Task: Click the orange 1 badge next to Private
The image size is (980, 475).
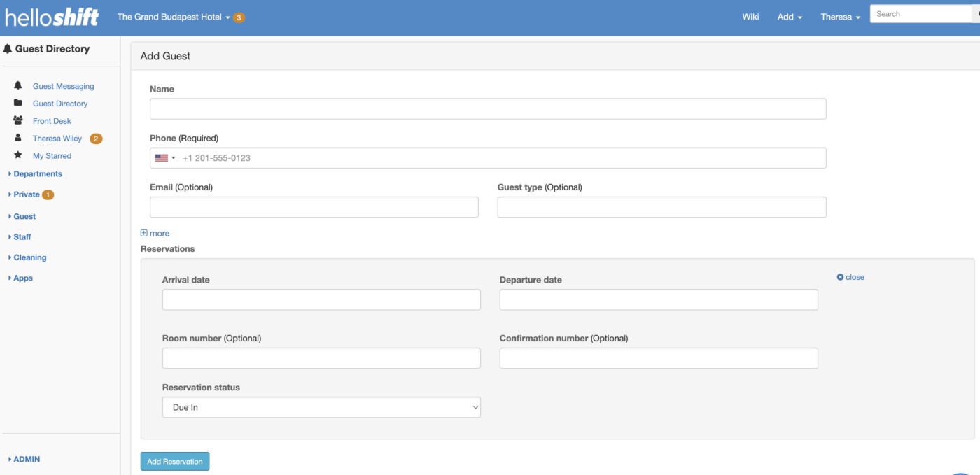Action: pyautogui.click(x=48, y=194)
